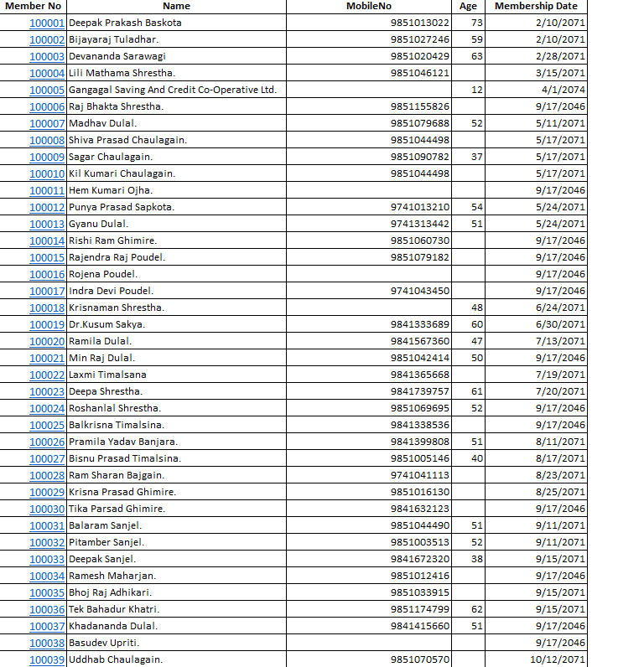Select the MobileNo column header
644x667 pixels.
click(x=369, y=6)
